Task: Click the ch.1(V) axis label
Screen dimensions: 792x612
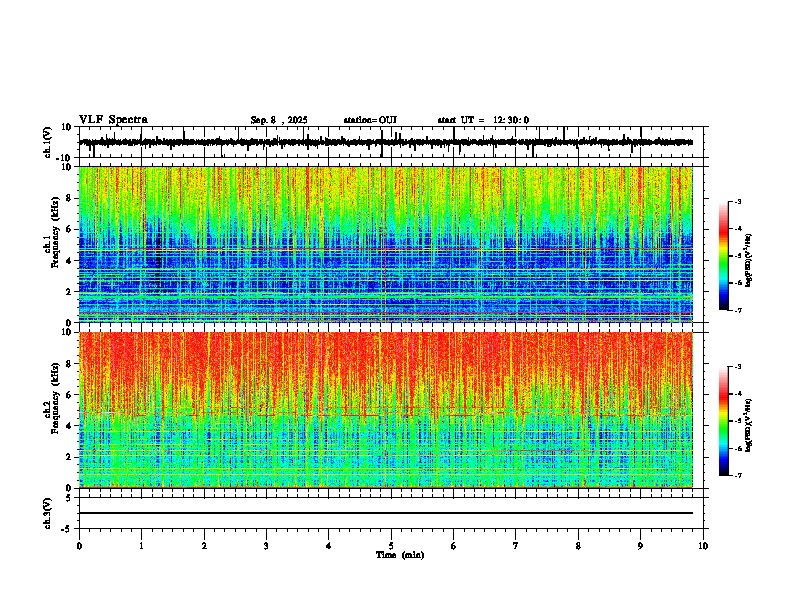Action: pos(48,142)
